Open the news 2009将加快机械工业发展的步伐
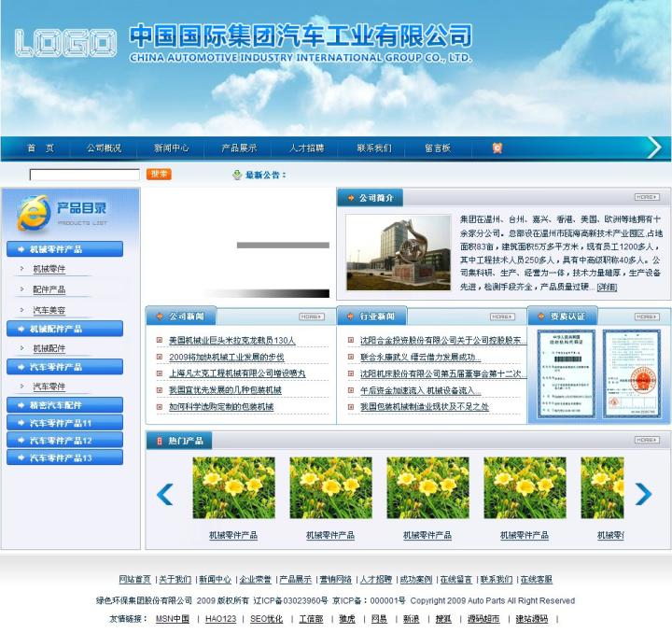The height and width of the screenshot is (633, 672). tap(226, 357)
